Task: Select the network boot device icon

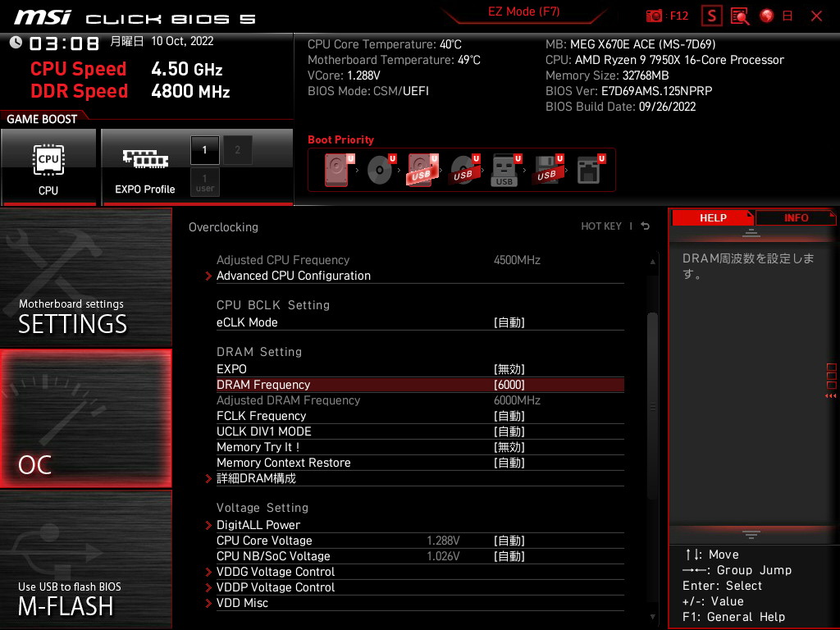Action: pyautogui.click(x=591, y=170)
